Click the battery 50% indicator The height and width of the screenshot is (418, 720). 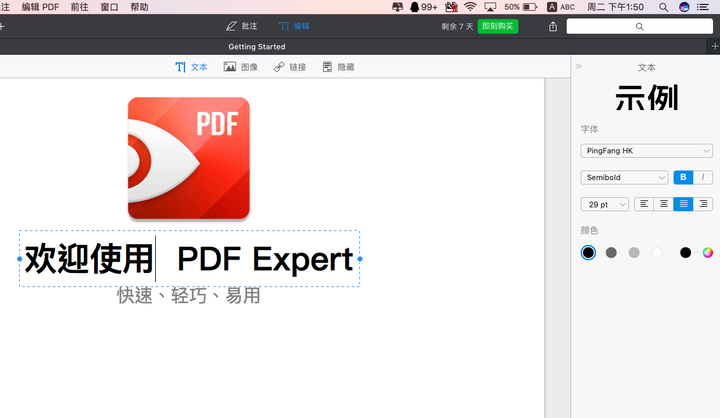(521, 7)
